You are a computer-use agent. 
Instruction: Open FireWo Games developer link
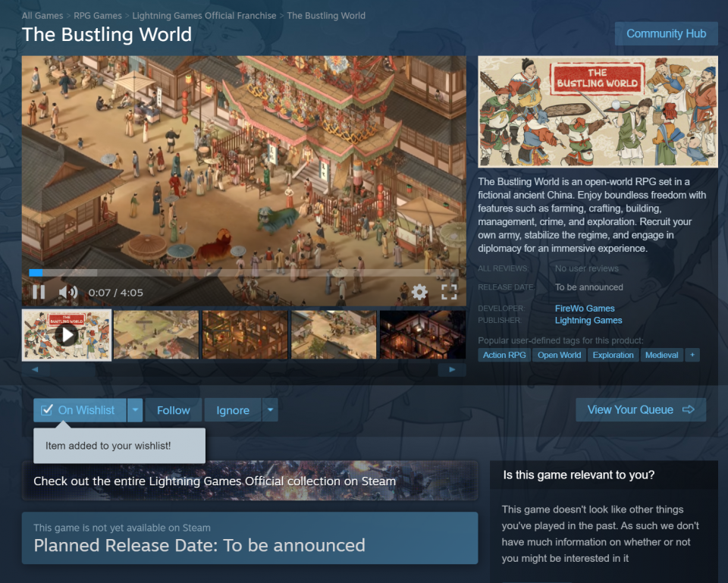point(585,309)
